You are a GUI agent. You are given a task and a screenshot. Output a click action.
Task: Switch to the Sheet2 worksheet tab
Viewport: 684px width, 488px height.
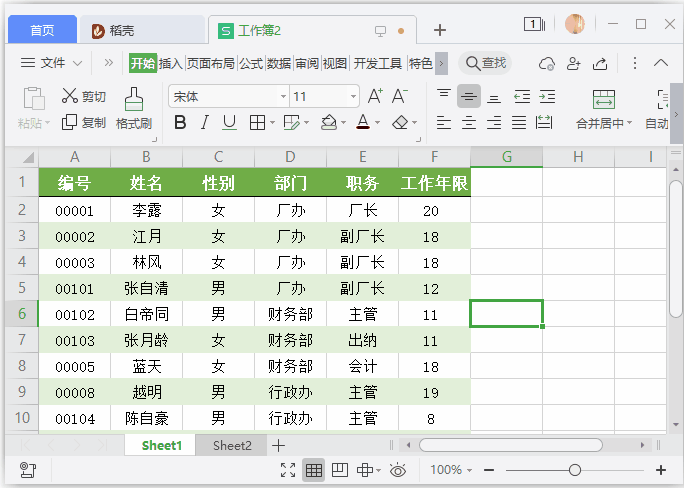(232, 445)
